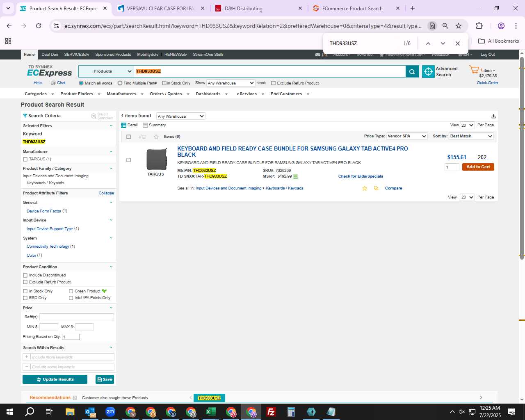Bookmark this page with star icon
525x420 pixels.
pyautogui.click(x=459, y=26)
